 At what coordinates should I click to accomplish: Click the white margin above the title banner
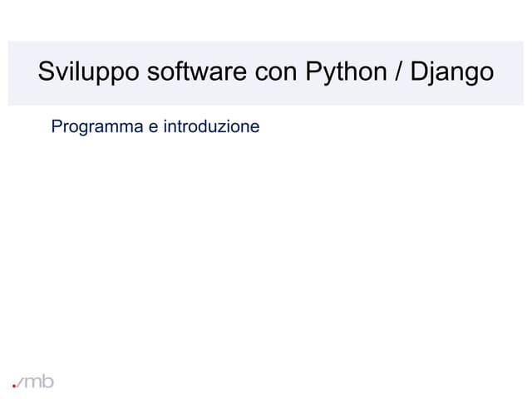(x=266, y=20)
